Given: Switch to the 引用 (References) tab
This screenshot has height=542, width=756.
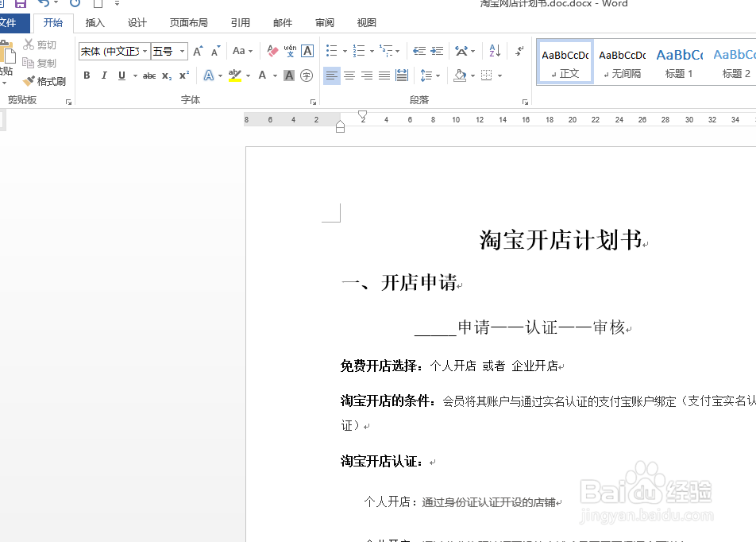Looking at the screenshot, I should (240, 23).
